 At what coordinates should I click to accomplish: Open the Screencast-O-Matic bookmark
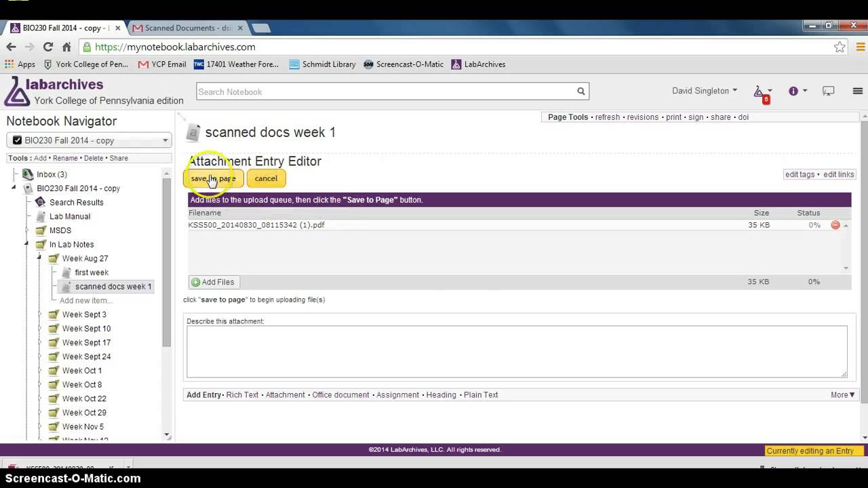tap(403, 64)
